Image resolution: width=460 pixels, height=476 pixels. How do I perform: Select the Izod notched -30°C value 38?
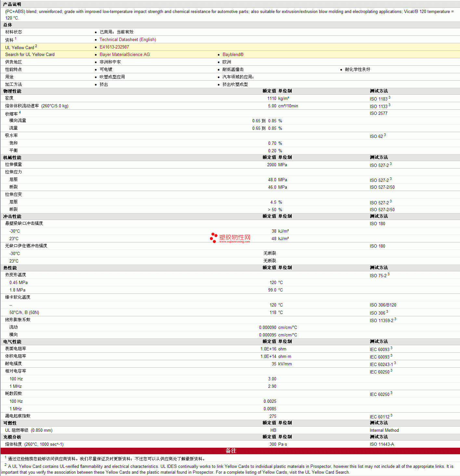(274, 231)
